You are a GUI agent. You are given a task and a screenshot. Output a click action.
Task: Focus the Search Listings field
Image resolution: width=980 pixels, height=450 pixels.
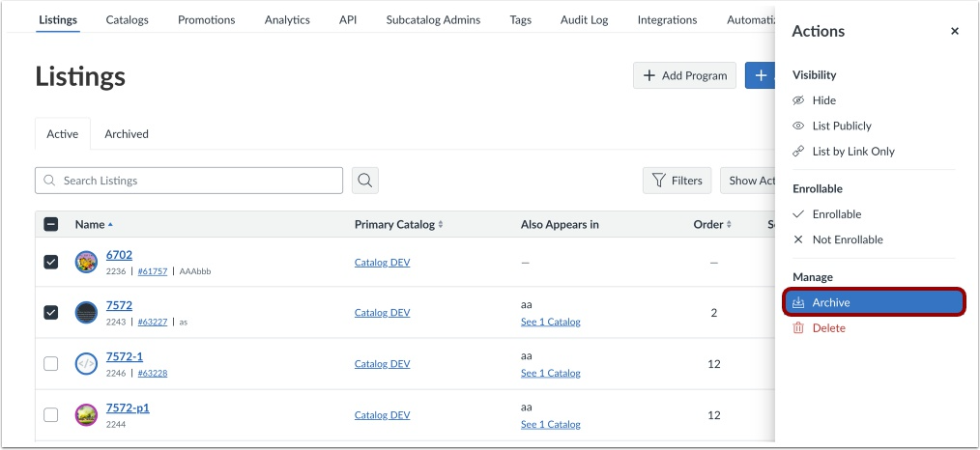point(188,181)
